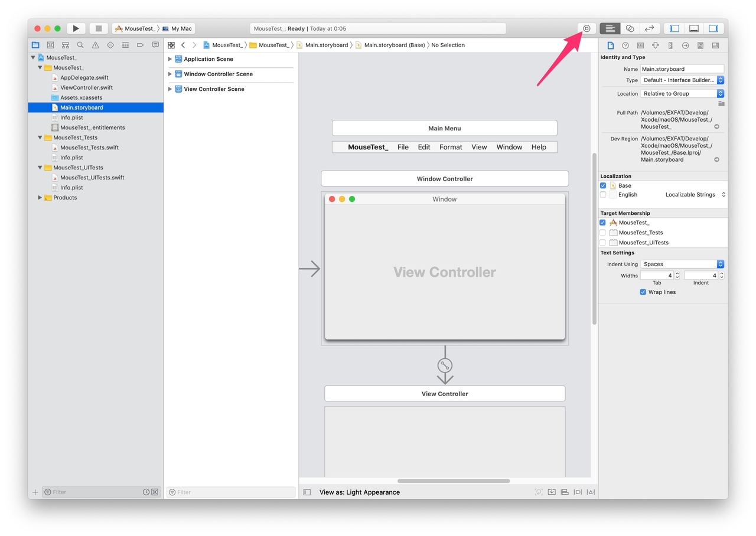Click the Embed In button in the canvas bar

tap(552, 492)
